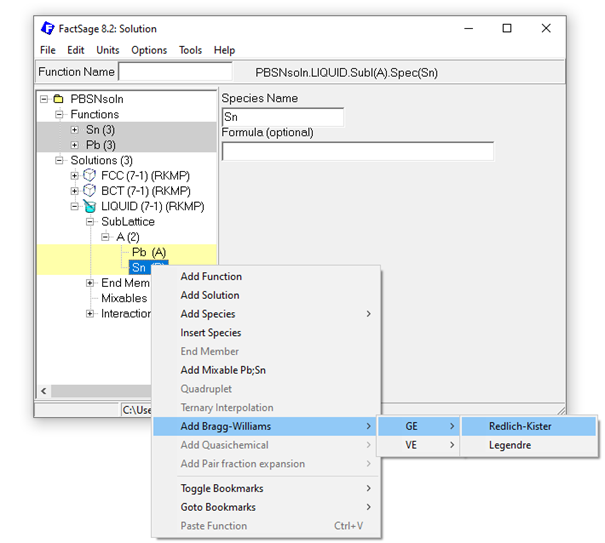Image resolution: width=605 pixels, height=543 pixels.
Task: Open the File menu
Action: click(48, 50)
